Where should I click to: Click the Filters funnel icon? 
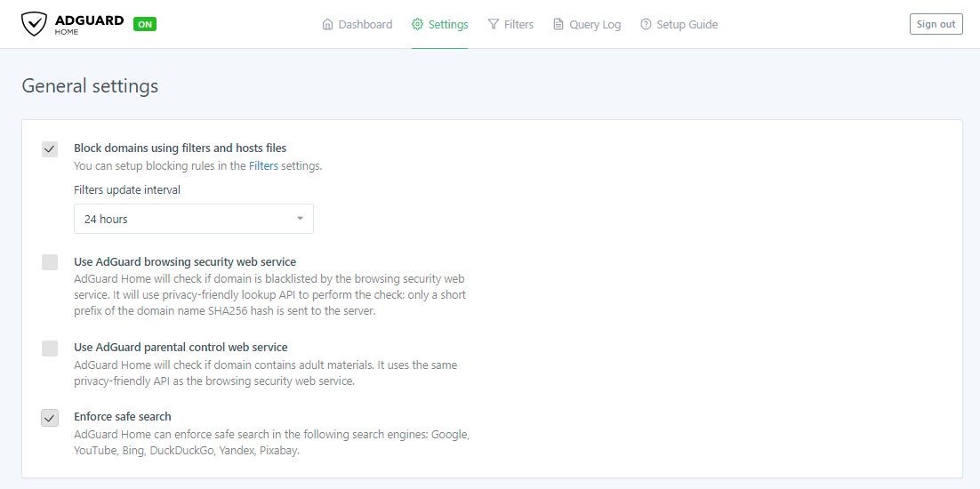point(494,25)
